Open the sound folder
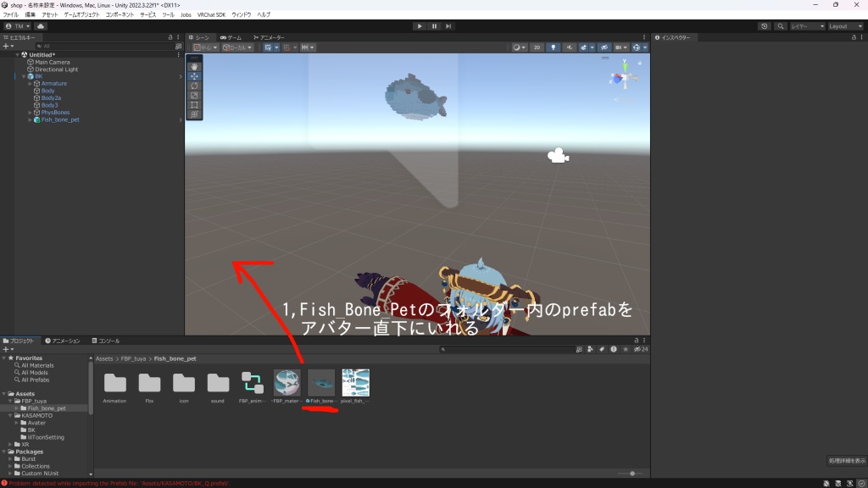 (218, 386)
